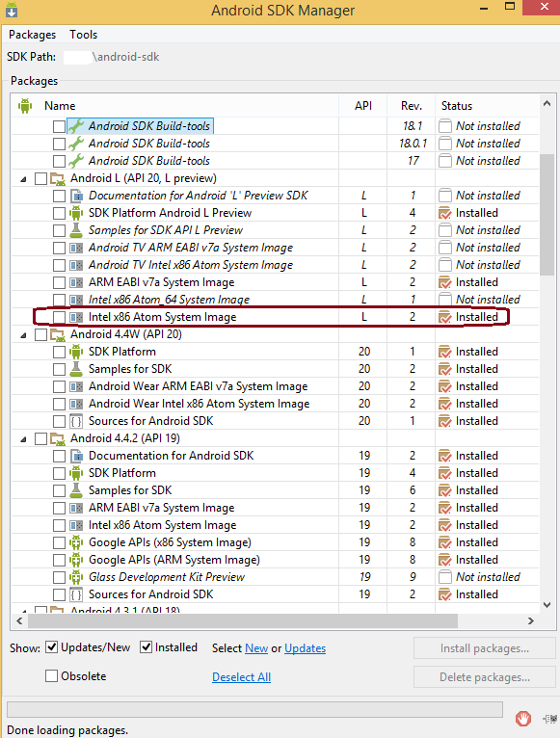Screen dimensions: 560x738
Task: Click the red stop hand icon in status bar
Action: pos(523,719)
